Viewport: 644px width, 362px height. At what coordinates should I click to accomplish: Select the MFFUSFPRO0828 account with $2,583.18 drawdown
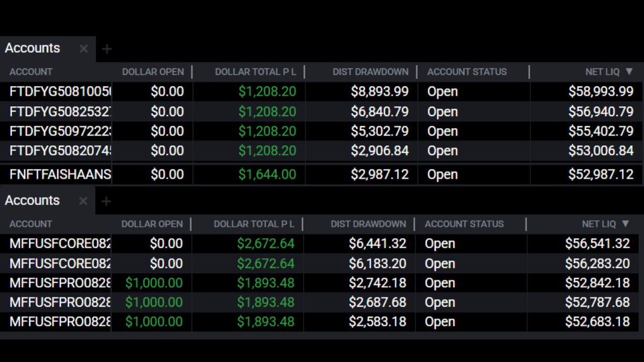click(x=60, y=322)
